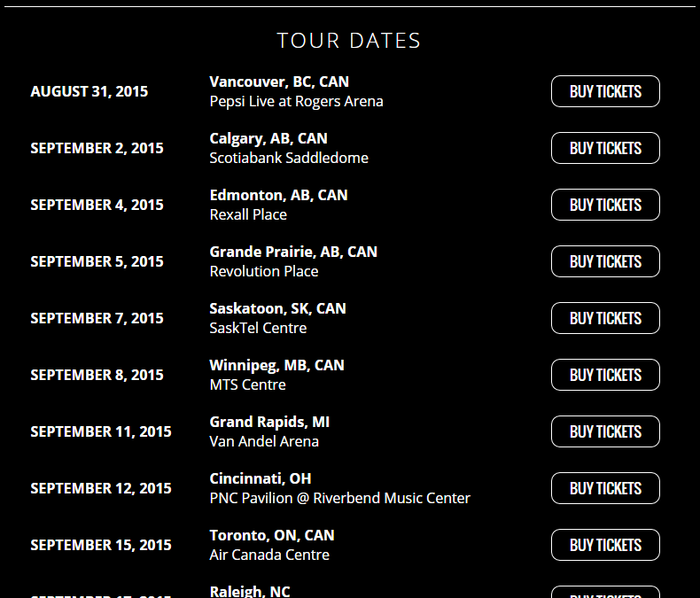Click the Rexall Place venue name
The image size is (700, 598).
point(248,214)
